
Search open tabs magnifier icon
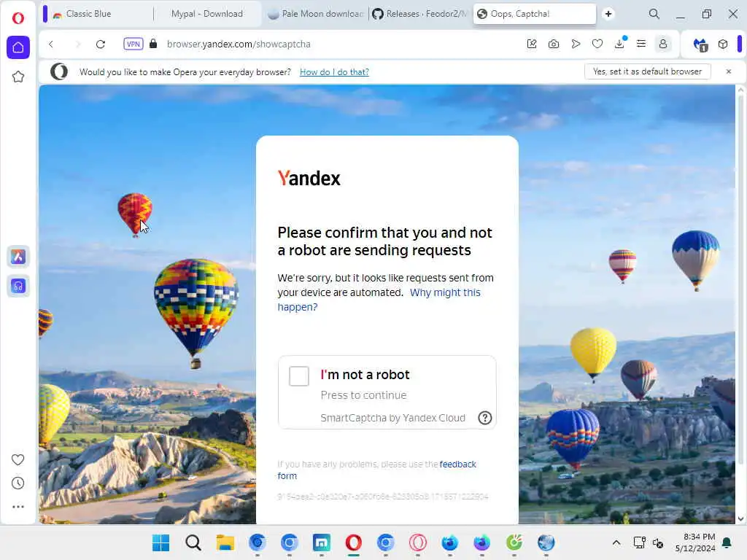coord(654,14)
